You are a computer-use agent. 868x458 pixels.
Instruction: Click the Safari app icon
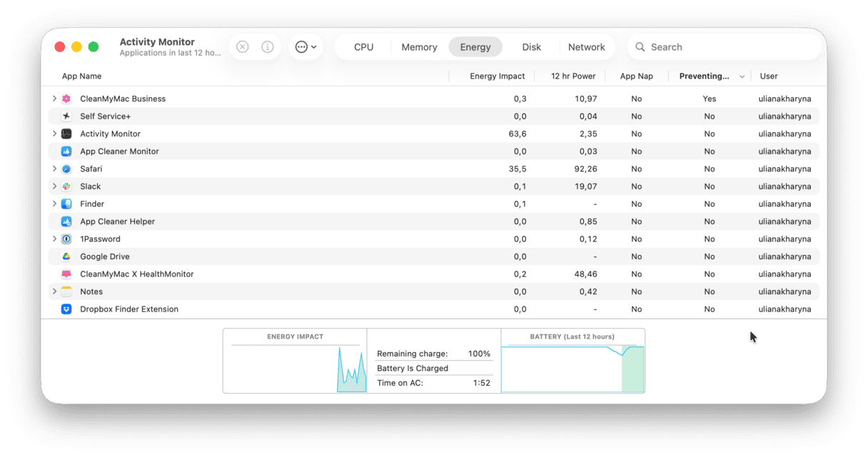[66, 169]
